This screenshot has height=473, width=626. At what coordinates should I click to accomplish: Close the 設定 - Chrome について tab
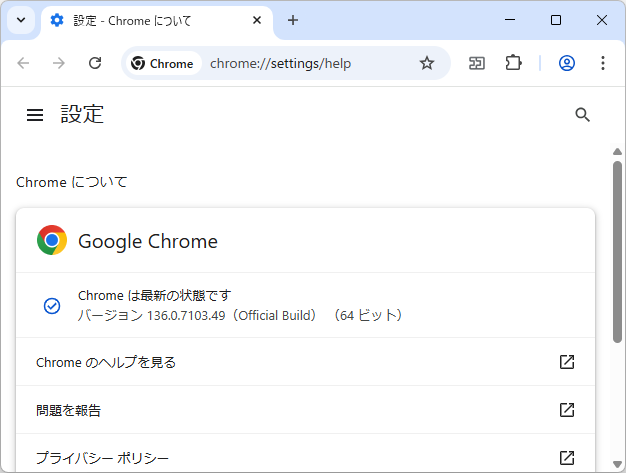[257, 20]
